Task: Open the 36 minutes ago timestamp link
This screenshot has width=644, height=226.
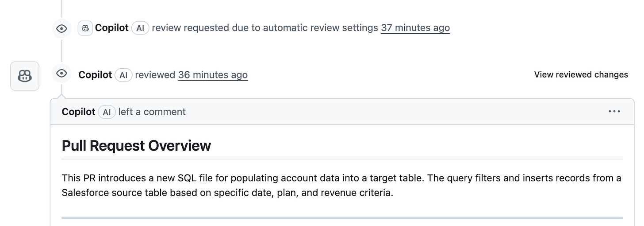Action: click(213, 75)
